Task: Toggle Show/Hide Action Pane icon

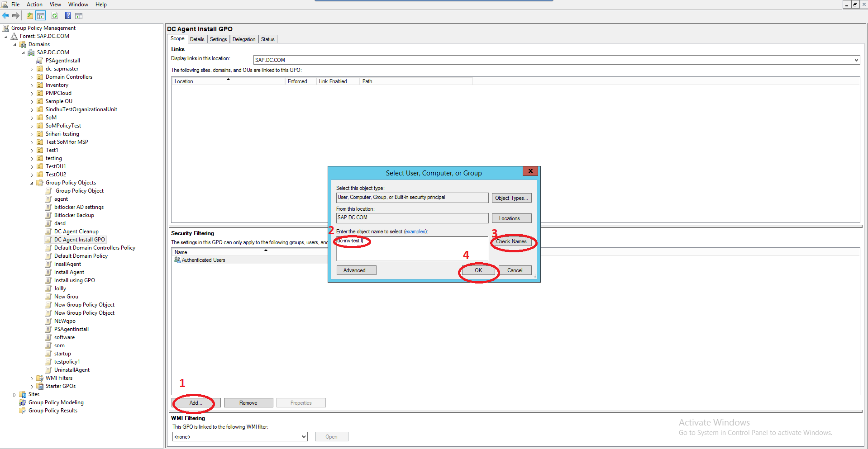Action: pyautogui.click(x=79, y=16)
